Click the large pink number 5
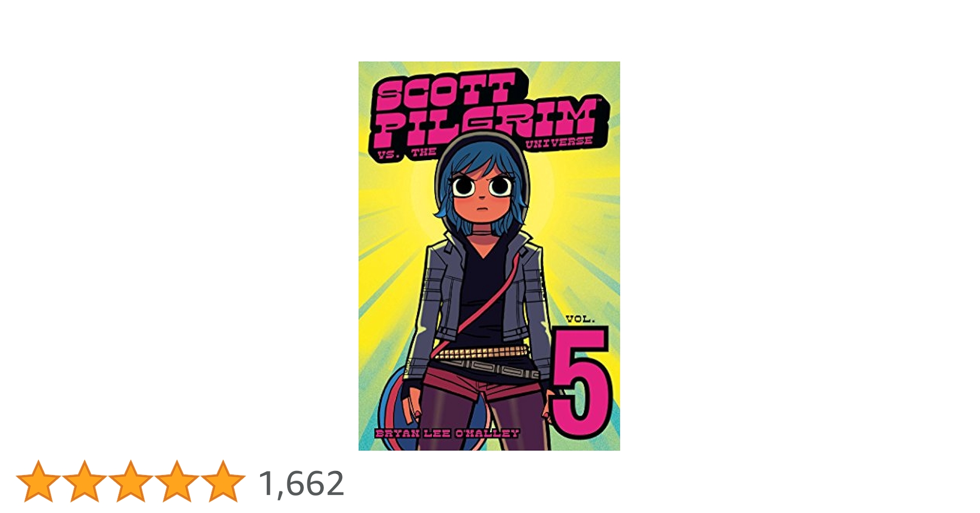The height and width of the screenshot is (513, 980). 581,382
